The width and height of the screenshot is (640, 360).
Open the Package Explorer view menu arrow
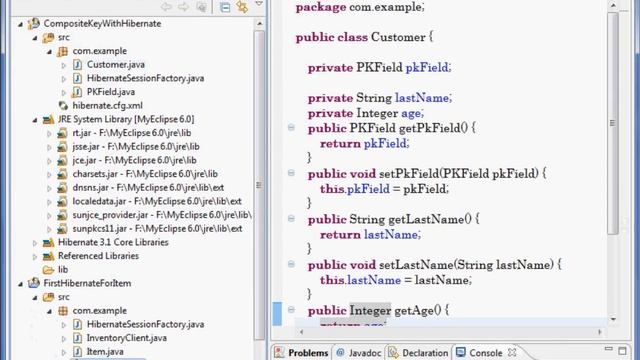[259, 4]
